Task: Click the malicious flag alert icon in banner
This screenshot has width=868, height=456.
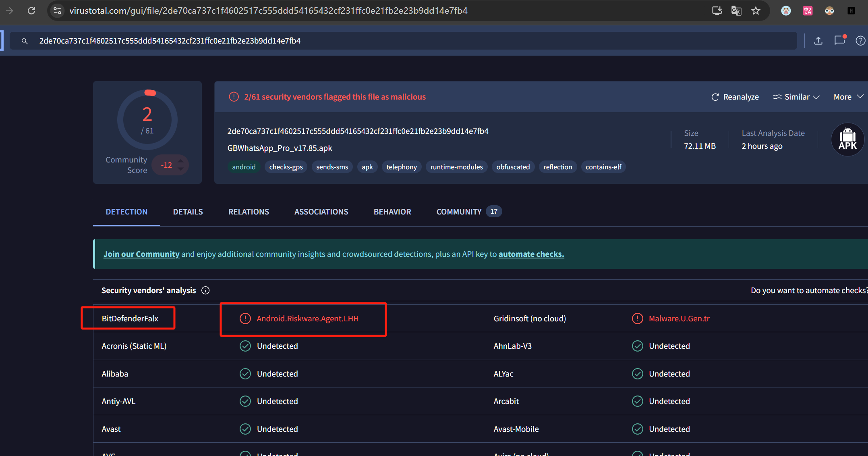Action: coord(234,97)
